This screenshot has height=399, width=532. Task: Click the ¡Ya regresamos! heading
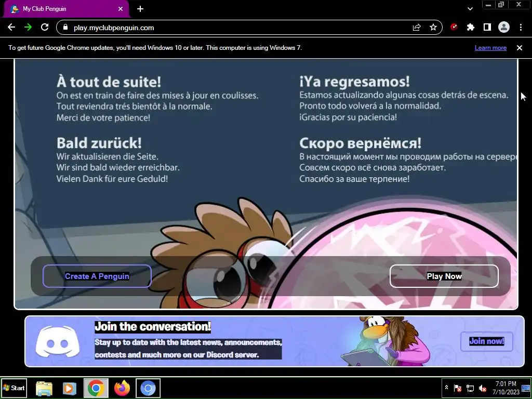354,82
